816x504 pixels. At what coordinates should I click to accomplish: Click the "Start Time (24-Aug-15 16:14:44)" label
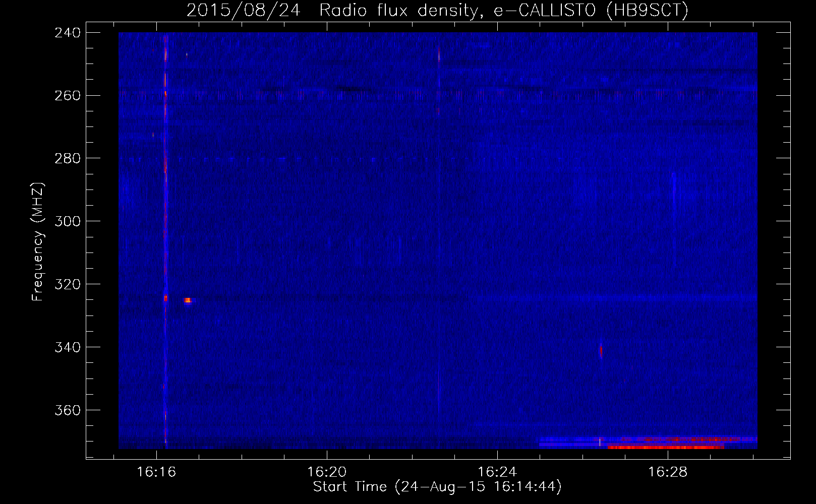437,487
